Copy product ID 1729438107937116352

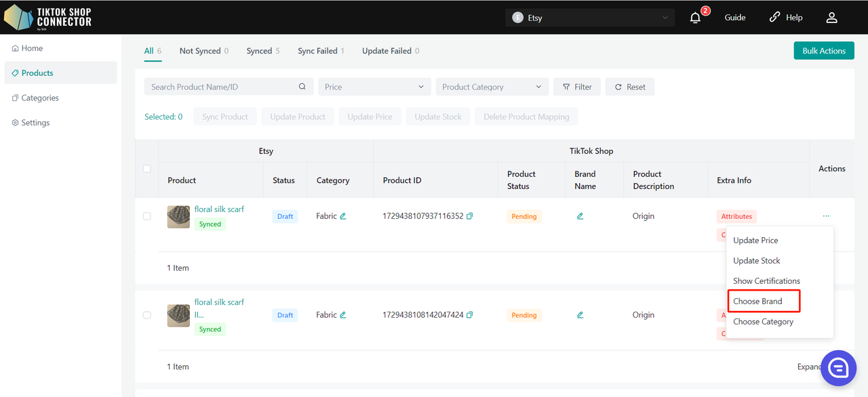click(x=469, y=216)
